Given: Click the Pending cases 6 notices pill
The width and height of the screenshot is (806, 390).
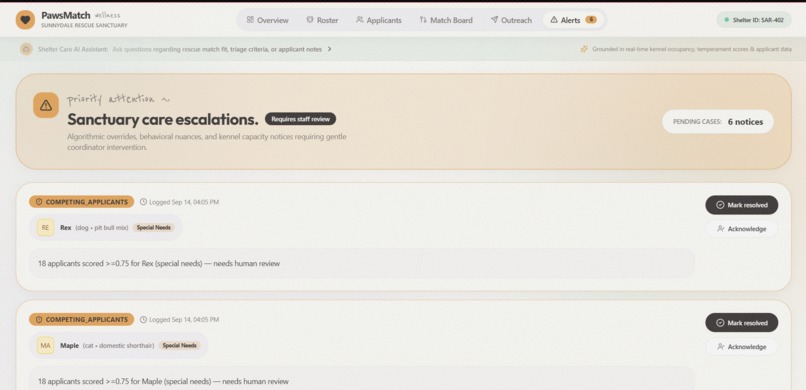Looking at the screenshot, I should click(x=718, y=122).
